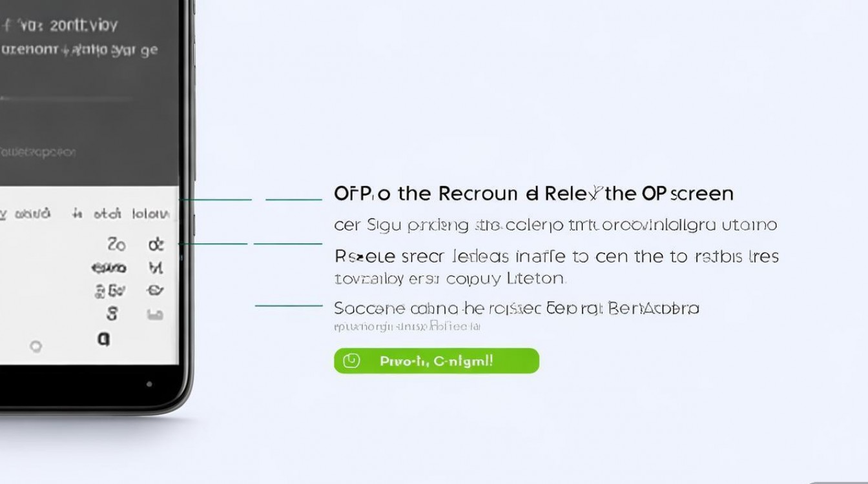
Task: Tap the "adud" tab on the phone
Action: (x=32, y=214)
